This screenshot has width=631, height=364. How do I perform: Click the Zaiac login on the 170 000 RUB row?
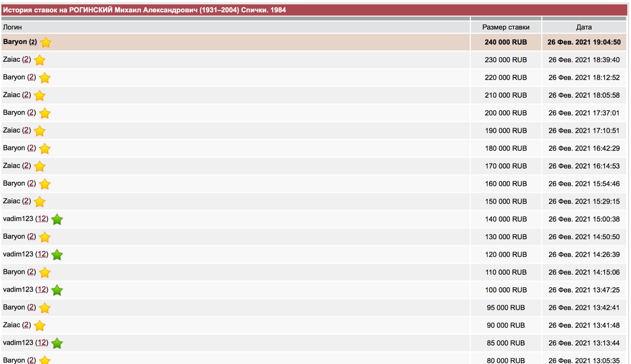[x=11, y=166]
